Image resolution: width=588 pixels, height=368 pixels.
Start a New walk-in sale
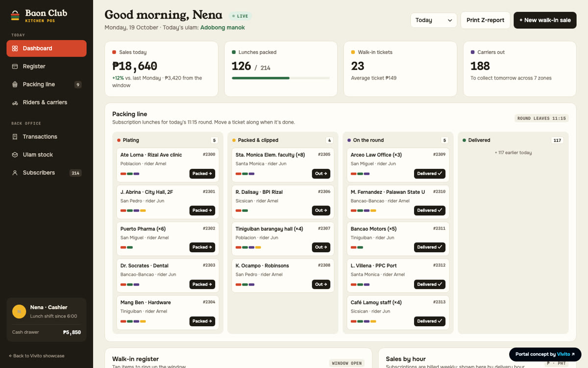(x=545, y=20)
